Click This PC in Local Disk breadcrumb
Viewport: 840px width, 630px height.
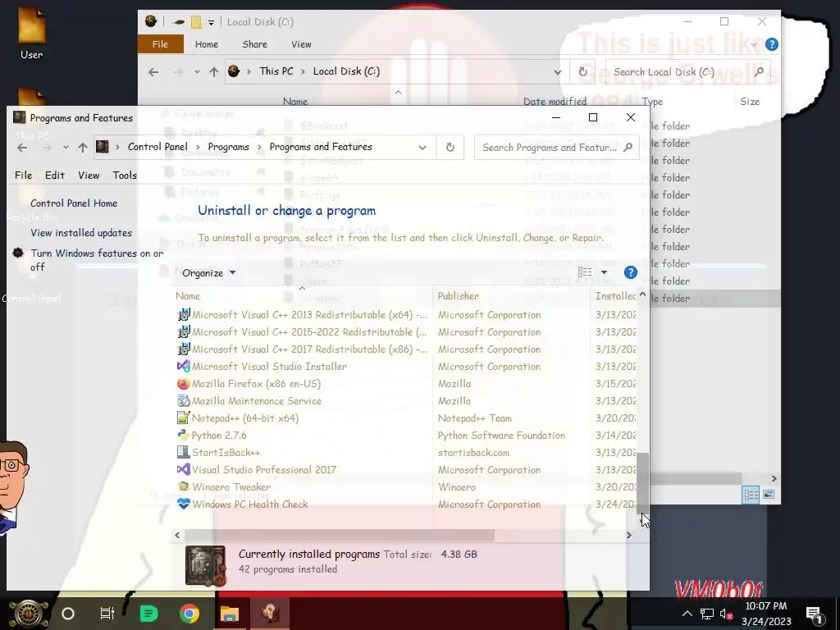(276, 71)
